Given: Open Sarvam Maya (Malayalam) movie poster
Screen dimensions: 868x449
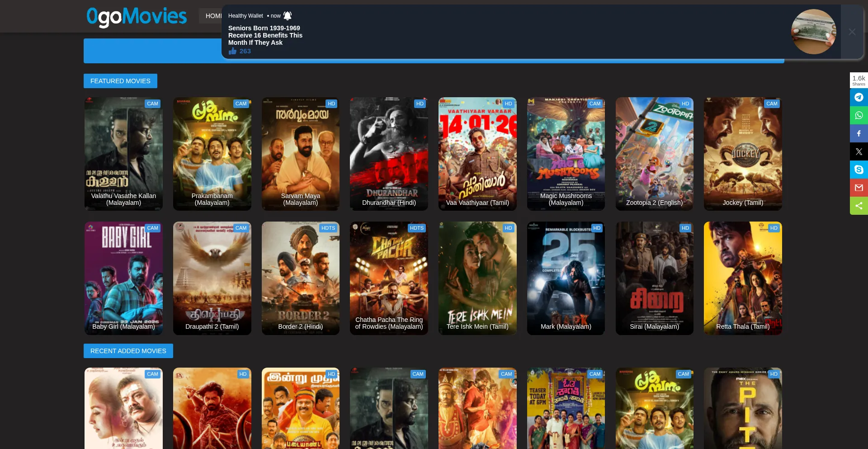Looking at the screenshot, I should tap(301, 154).
